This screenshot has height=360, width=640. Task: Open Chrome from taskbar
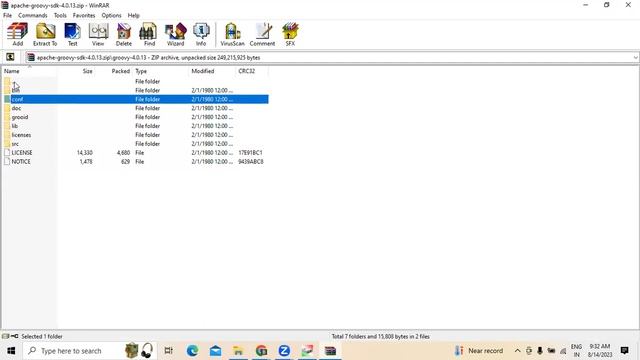[261, 351]
